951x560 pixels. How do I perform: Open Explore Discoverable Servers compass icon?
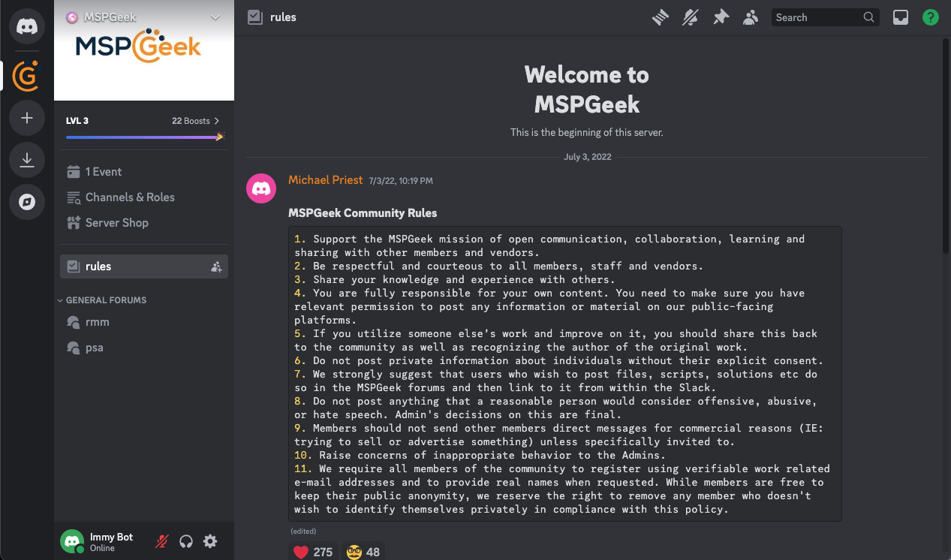[x=27, y=203]
